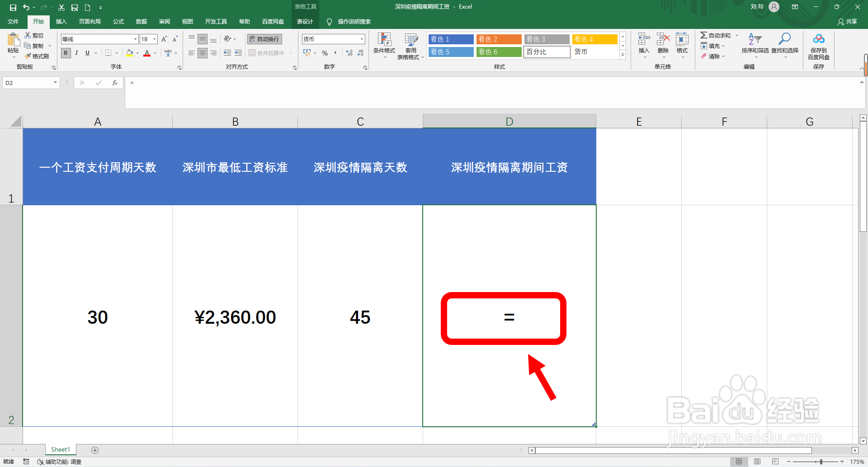The height and width of the screenshot is (467, 868).
Task: Open the font name 等线 dropdown
Action: tap(135, 39)
